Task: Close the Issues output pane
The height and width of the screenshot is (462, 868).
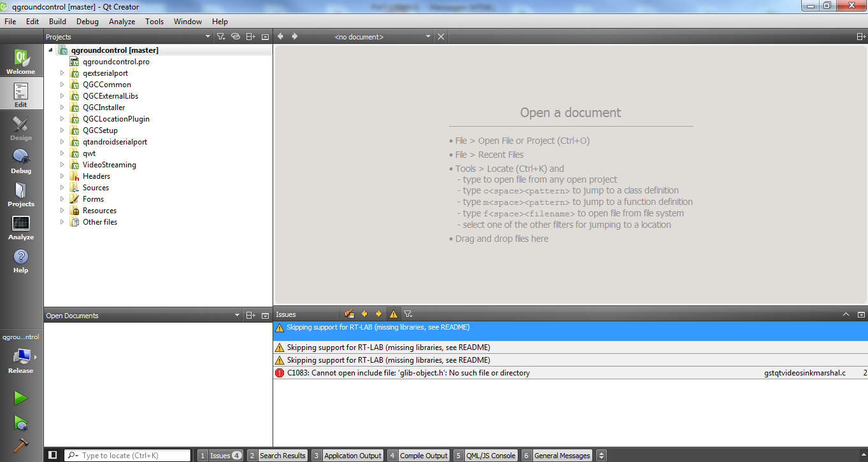Action: click(x=861, y=314)
